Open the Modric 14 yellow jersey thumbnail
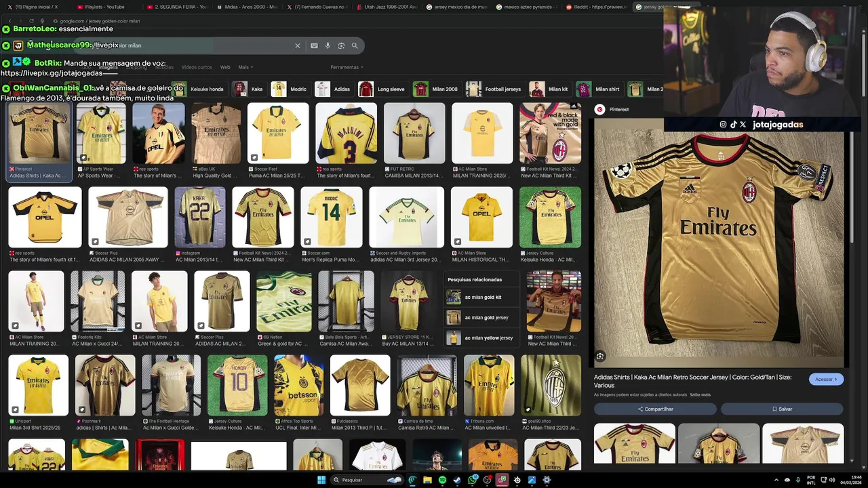The width and height of the screenshot is (868, 488). coord(332,217)
